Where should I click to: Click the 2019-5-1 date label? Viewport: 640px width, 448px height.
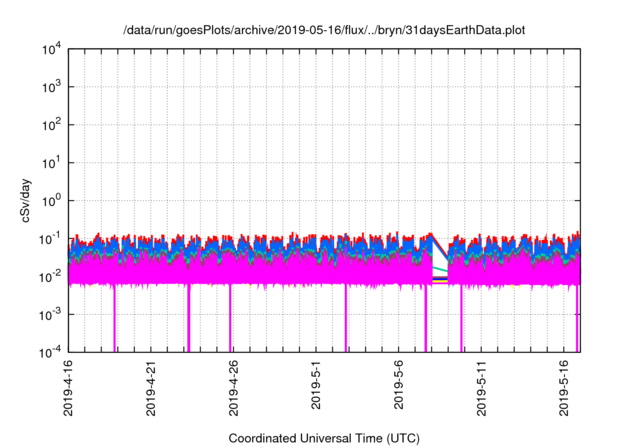[x=316, y=384]
